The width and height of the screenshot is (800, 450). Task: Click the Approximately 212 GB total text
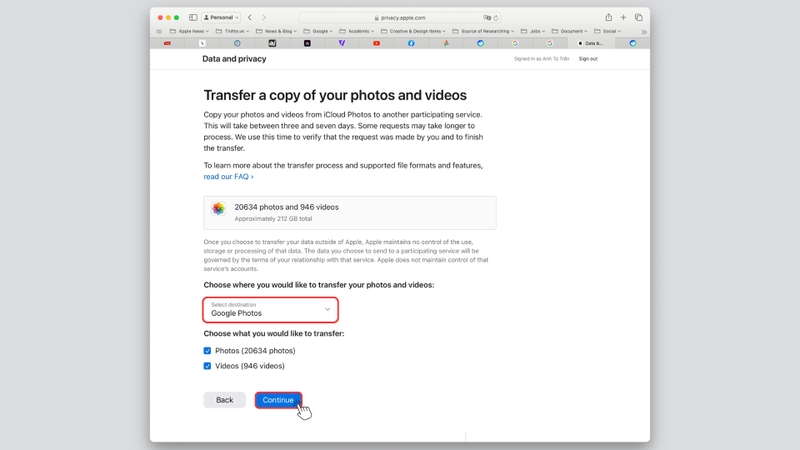(x=273, y=218)
